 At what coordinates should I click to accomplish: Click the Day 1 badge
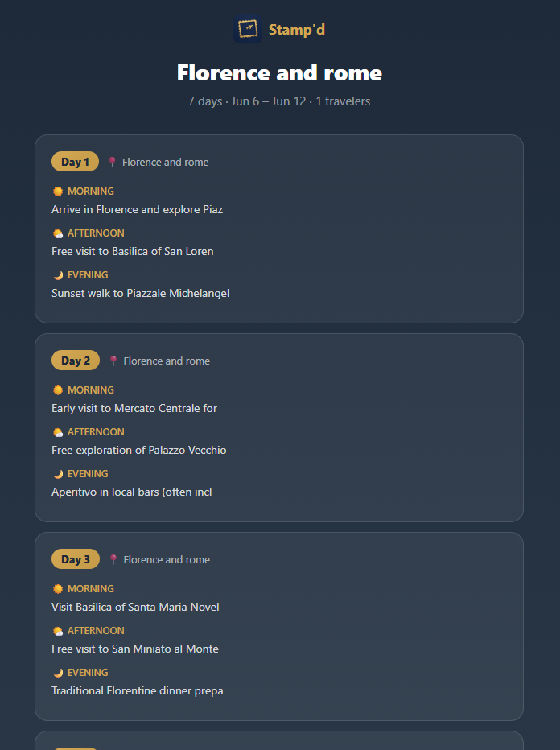[75, 162]
